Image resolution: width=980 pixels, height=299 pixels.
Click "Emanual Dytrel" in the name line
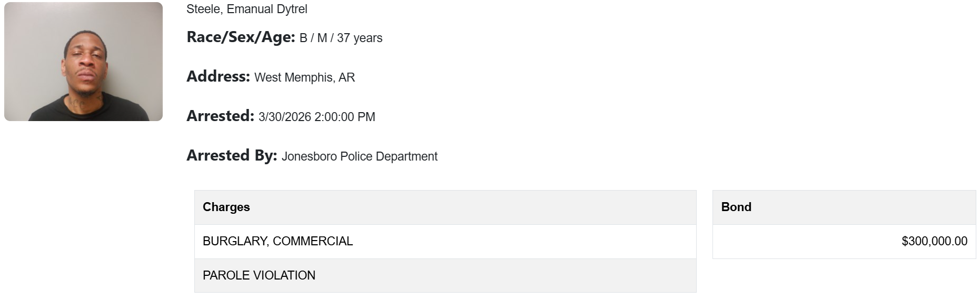267,9
